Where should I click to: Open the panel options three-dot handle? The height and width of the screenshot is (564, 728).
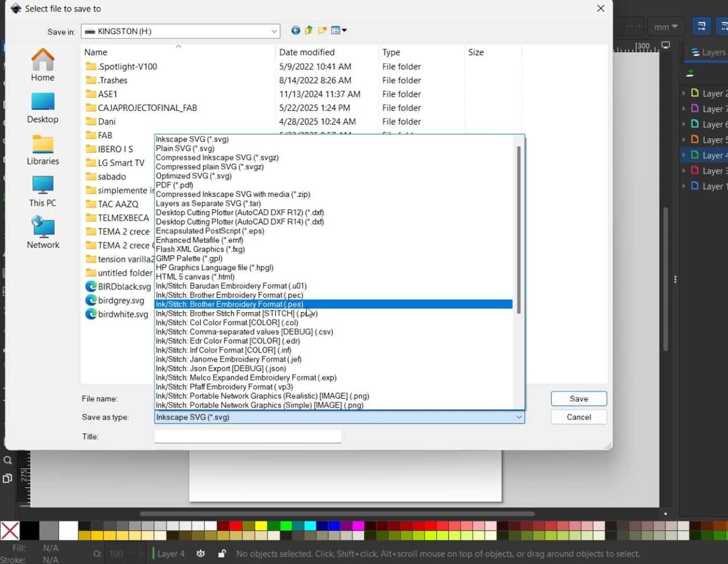675,279
